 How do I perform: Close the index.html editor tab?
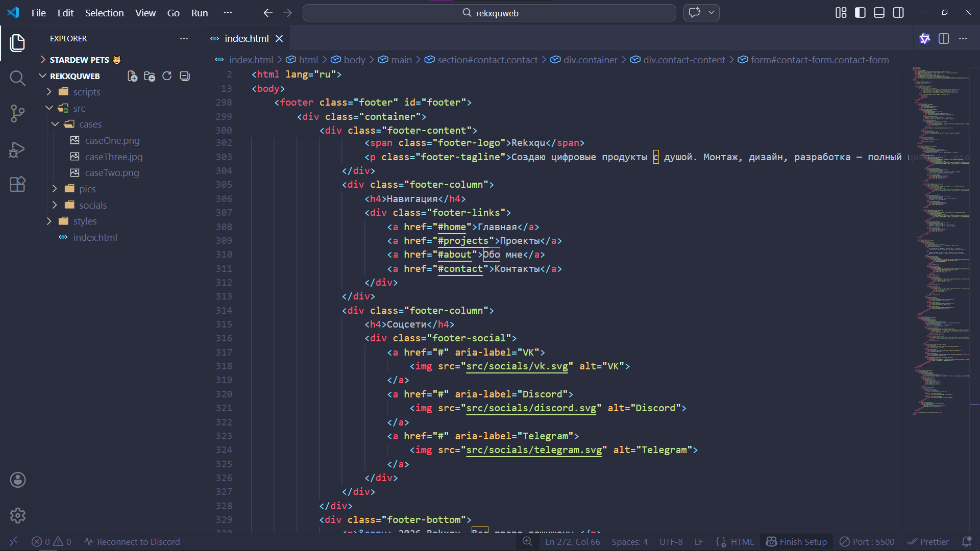(279, 39)
